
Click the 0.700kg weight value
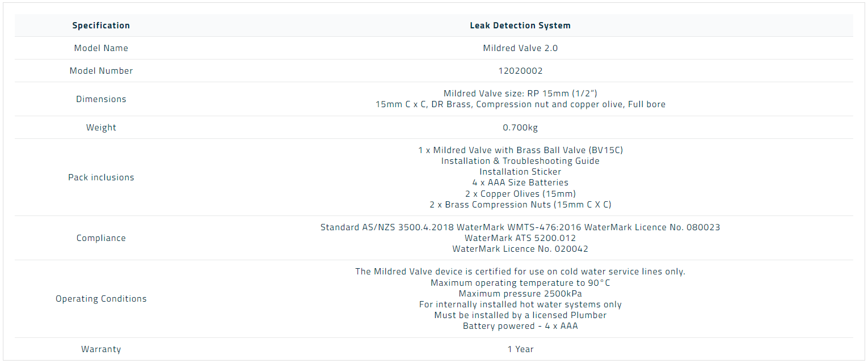520,128
